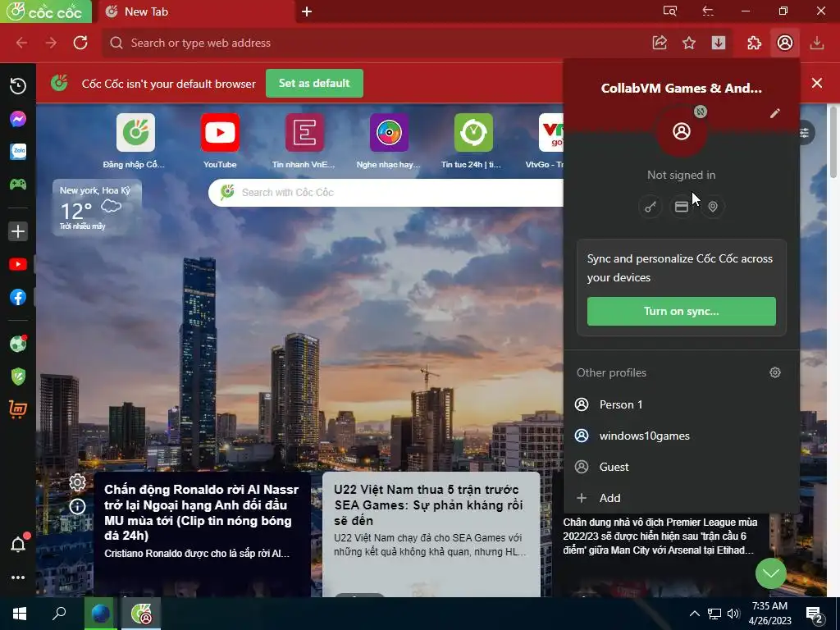The height and width of the screenshot is (630, 840).
Task: Click the page vertical scrollbar
Action: point(833,141)
